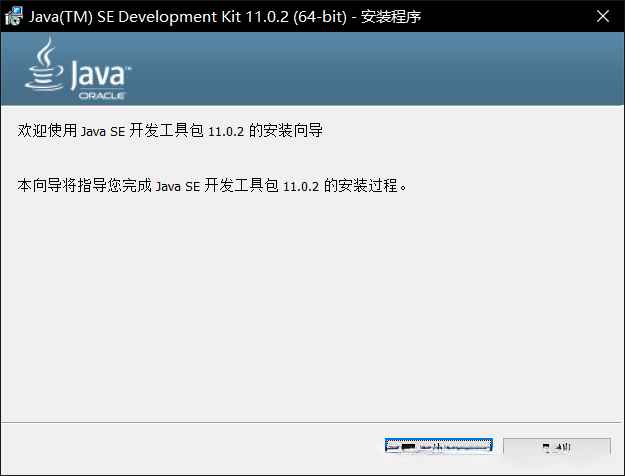This screenshot has width=625, height=476.
Task: Click the window title 'Java(TM) SE Development Kit 11.0.2 (64-bit)'
Action: click(188, 17)
